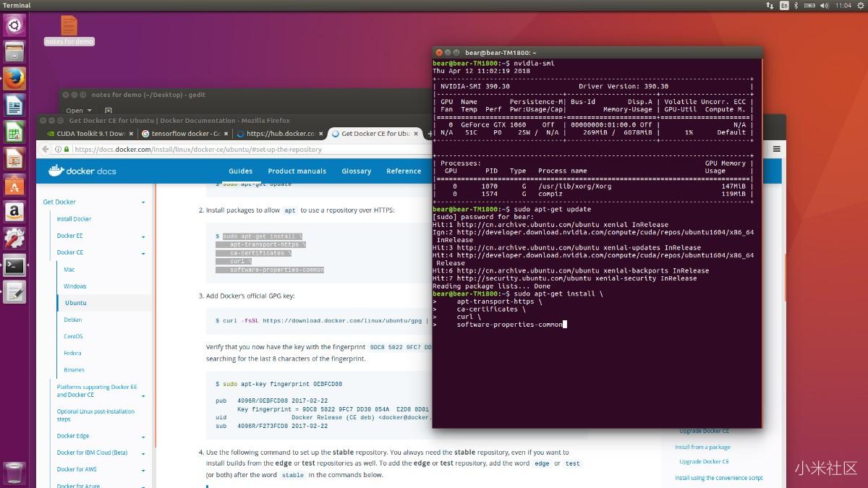Open the Files manager from launcher

[x=14, y=52]
